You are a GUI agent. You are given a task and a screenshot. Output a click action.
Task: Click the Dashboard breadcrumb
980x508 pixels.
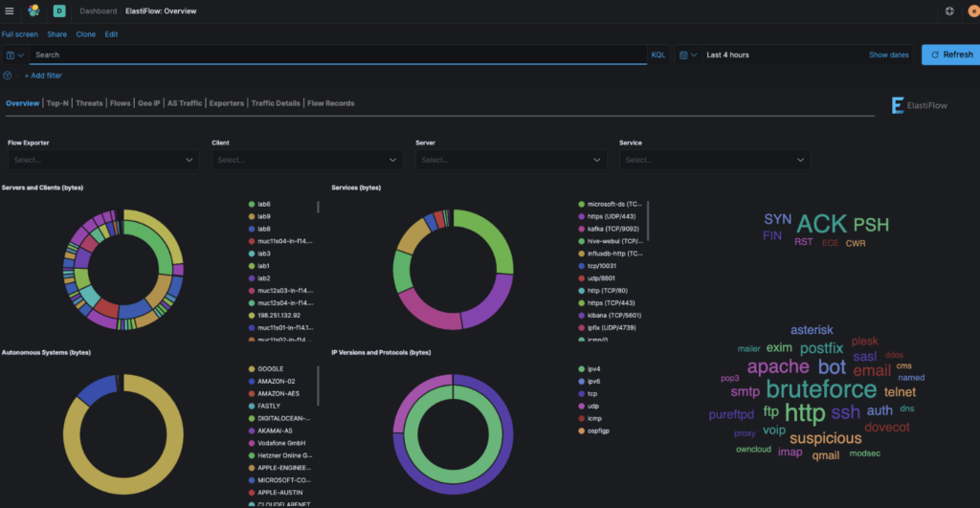point(99,11)
